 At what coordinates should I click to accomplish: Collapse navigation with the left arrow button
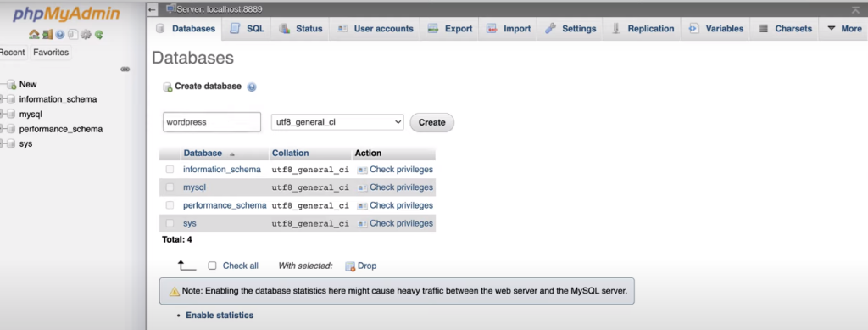[x=153, y=9]
